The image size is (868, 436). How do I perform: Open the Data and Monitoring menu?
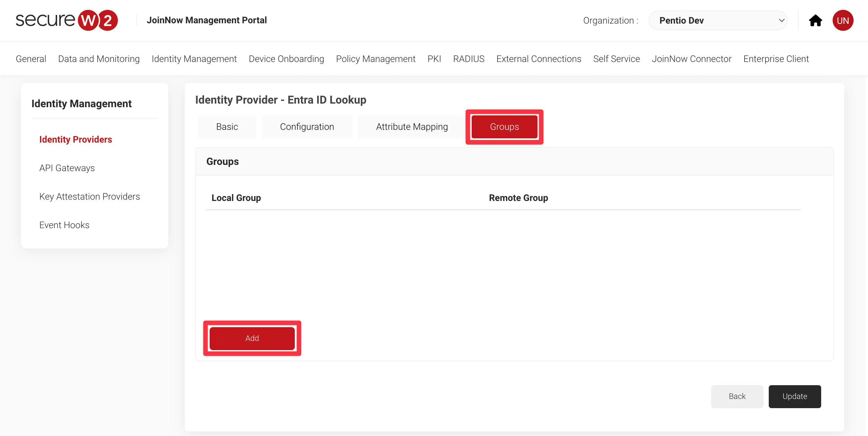point(99,59)
